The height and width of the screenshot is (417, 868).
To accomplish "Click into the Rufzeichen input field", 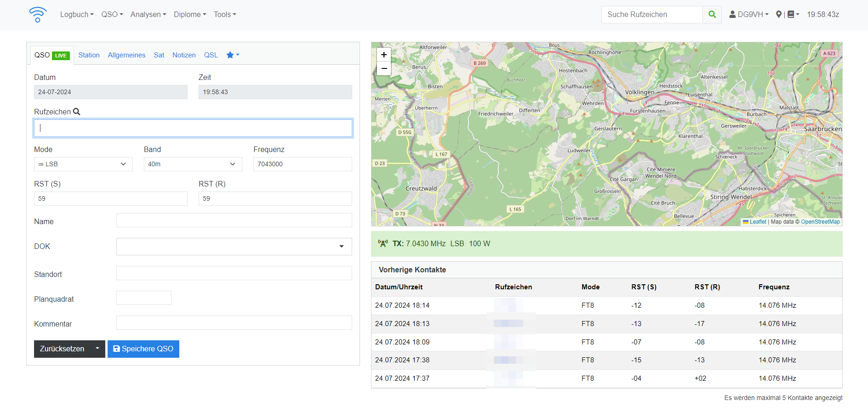I will click(193, 128).
